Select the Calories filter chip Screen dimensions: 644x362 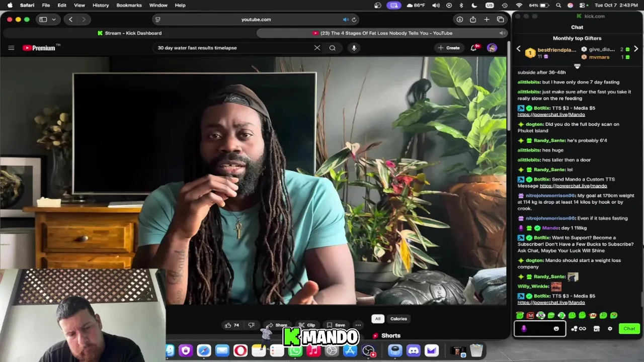[398, 319]
